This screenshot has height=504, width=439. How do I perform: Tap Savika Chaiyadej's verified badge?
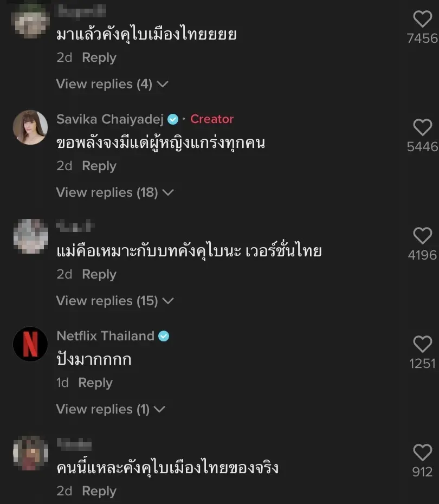click(x=173, y=119)
